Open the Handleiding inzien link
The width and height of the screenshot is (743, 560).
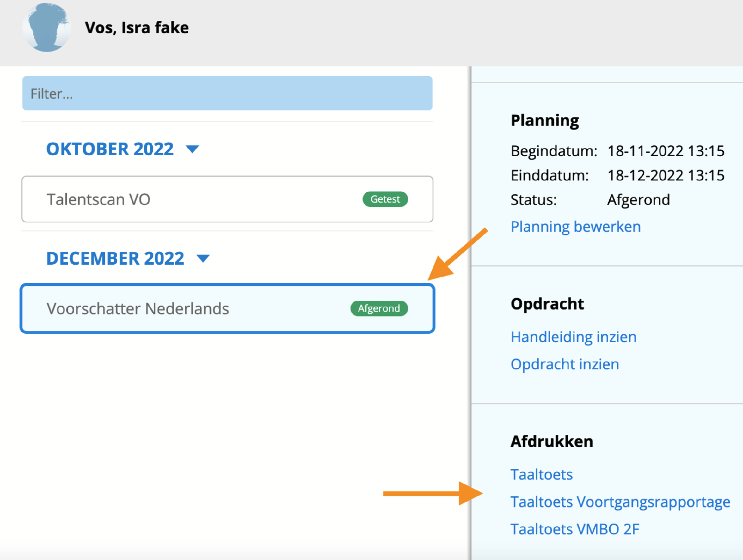[573, 337]
